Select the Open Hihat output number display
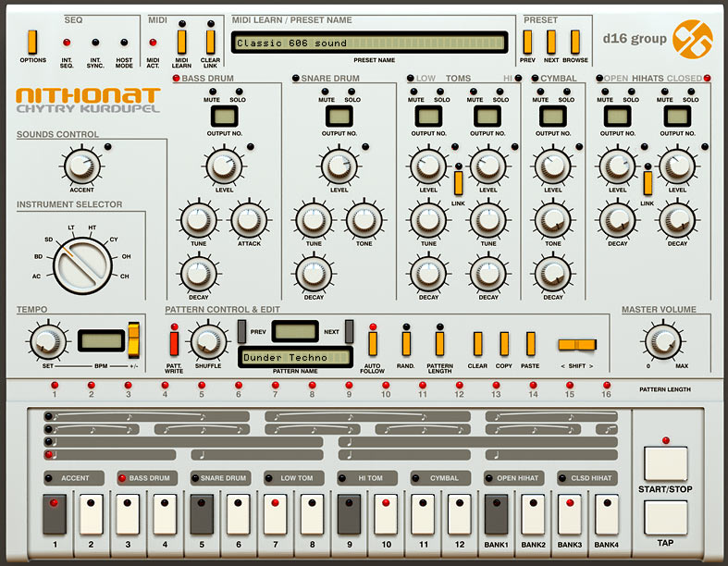 [x=618, y=117]
